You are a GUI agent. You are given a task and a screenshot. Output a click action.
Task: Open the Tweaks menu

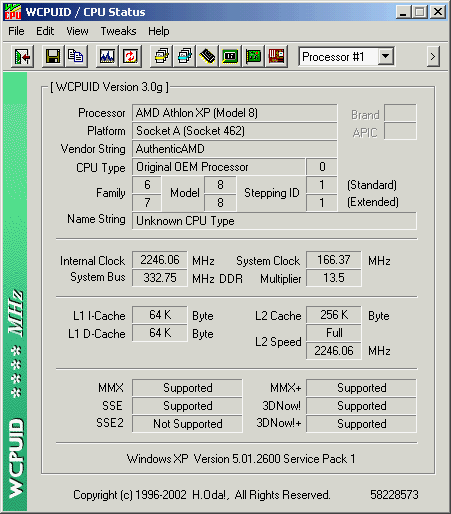pyautogui.click(x=118, y=31)
